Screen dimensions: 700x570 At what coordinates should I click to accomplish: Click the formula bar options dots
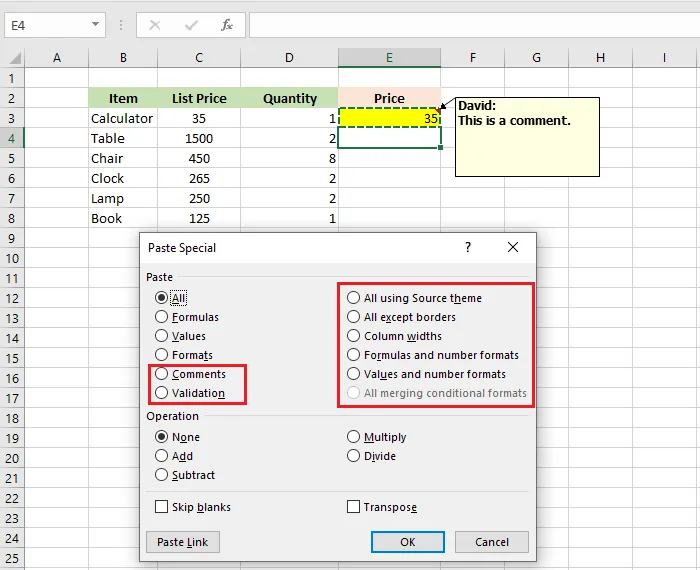coord(121,25)
